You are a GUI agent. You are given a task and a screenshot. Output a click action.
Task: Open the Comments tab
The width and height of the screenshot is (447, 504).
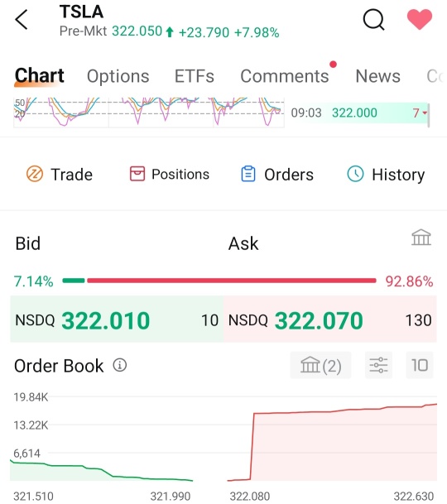[285, 76]
